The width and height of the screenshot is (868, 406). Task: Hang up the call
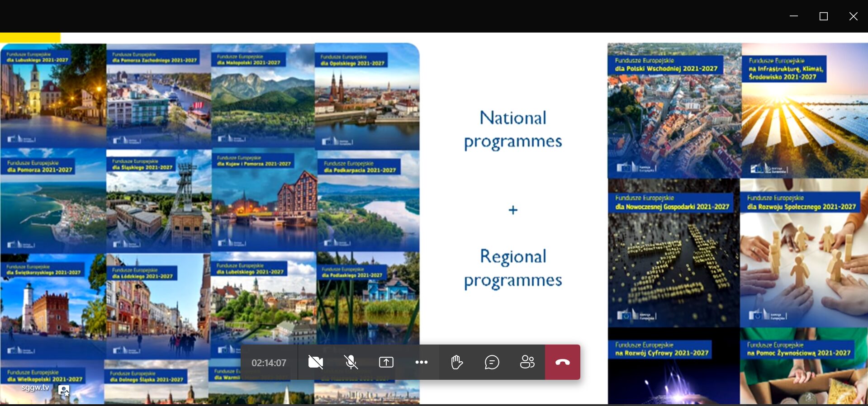tap(562, 362)
